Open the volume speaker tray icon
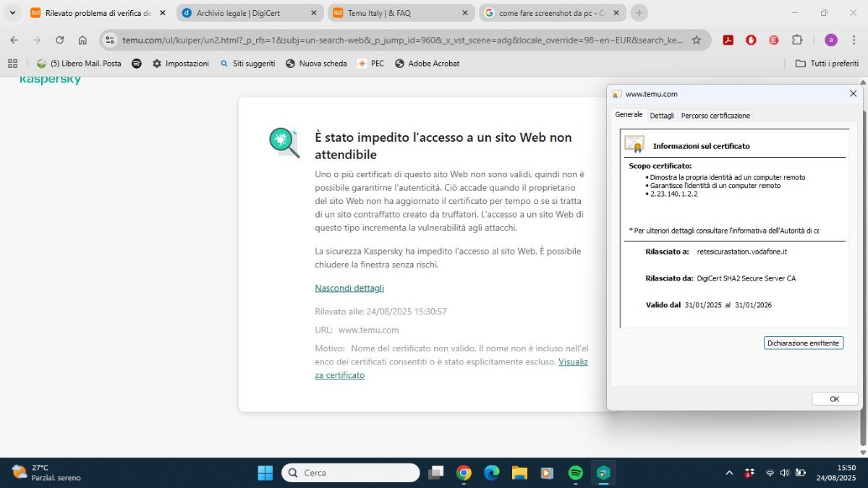This screenshot has width=868, height=488. pyautogui.click(x=785, y=473)
